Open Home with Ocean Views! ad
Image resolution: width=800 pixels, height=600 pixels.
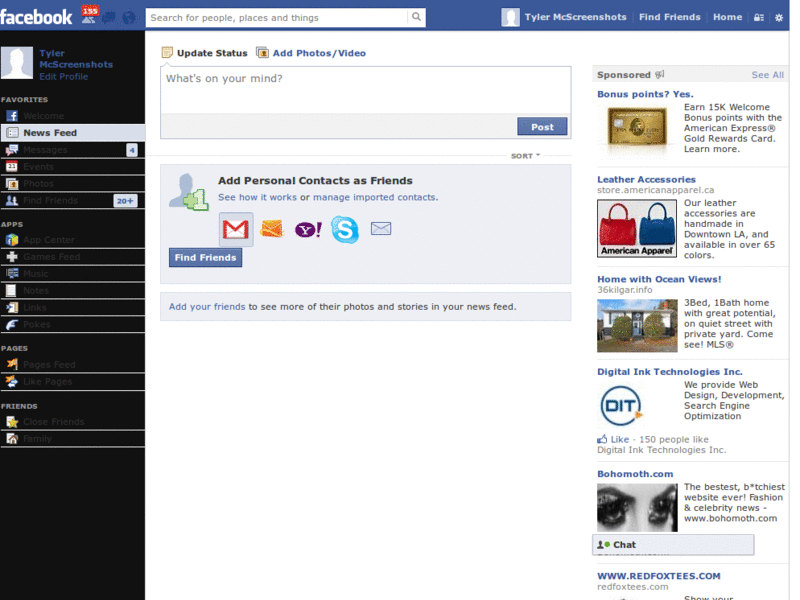659,279
